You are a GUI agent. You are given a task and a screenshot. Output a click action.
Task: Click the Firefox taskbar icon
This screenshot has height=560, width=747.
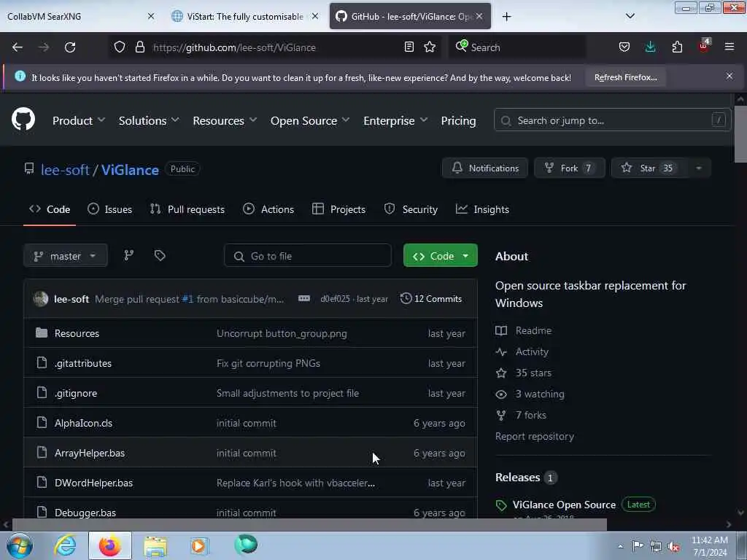[x=110, y=545]
